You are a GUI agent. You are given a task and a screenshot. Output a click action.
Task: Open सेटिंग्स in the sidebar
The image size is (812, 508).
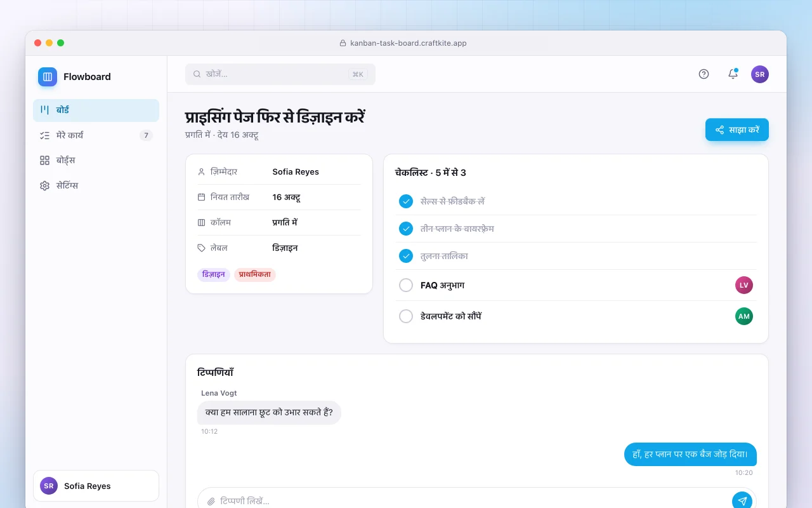96,186
